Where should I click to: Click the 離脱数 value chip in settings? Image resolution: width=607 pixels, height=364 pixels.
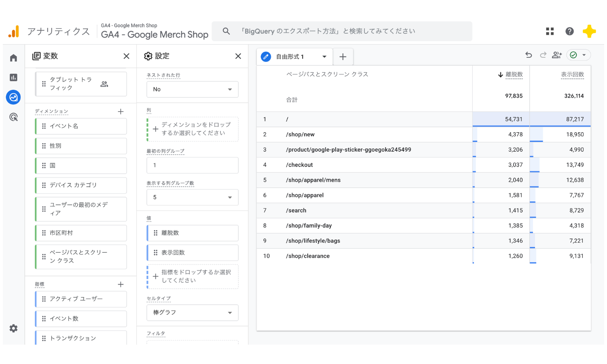192,233
